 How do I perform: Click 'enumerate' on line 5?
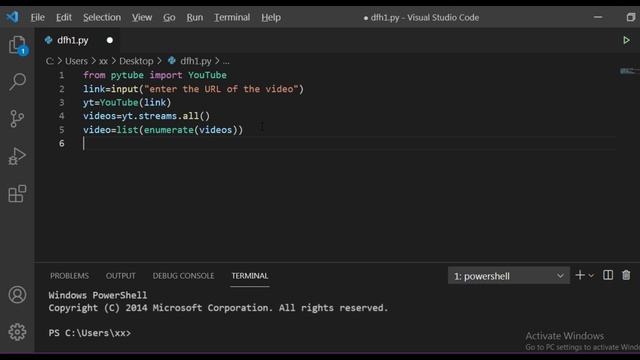tap(169, 130)
